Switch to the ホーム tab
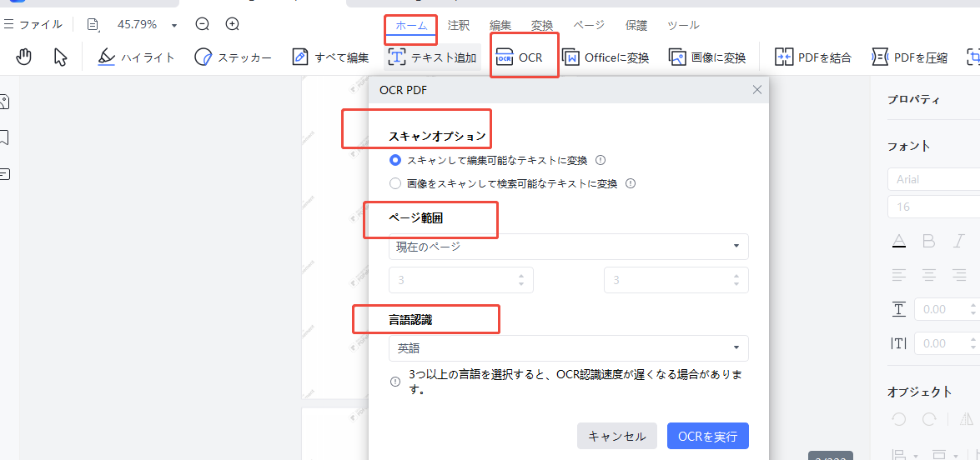Screen dimensions: 980x460 [x=410, y=26]
